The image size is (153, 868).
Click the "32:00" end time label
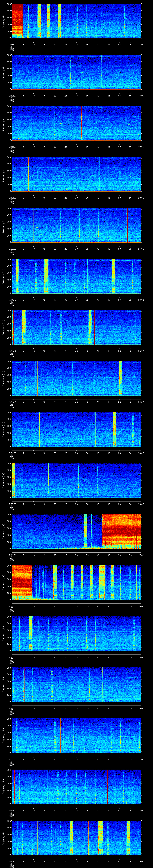click(141, 810)
